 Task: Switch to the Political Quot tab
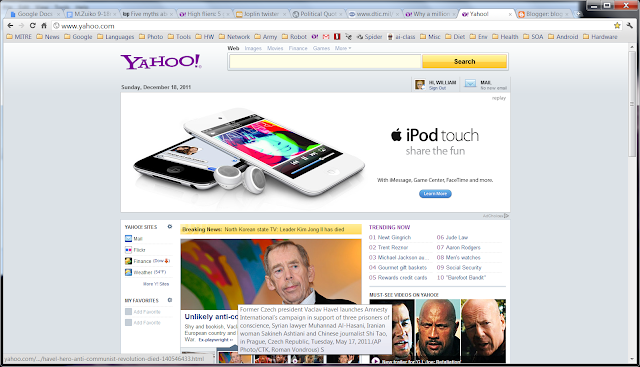coord(318,14)
